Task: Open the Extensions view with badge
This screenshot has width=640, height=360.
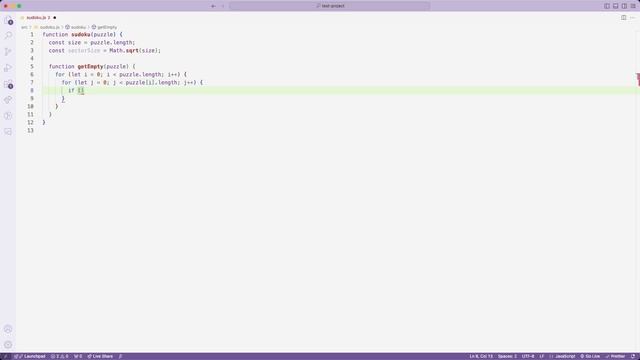Action: click(8, 84)
